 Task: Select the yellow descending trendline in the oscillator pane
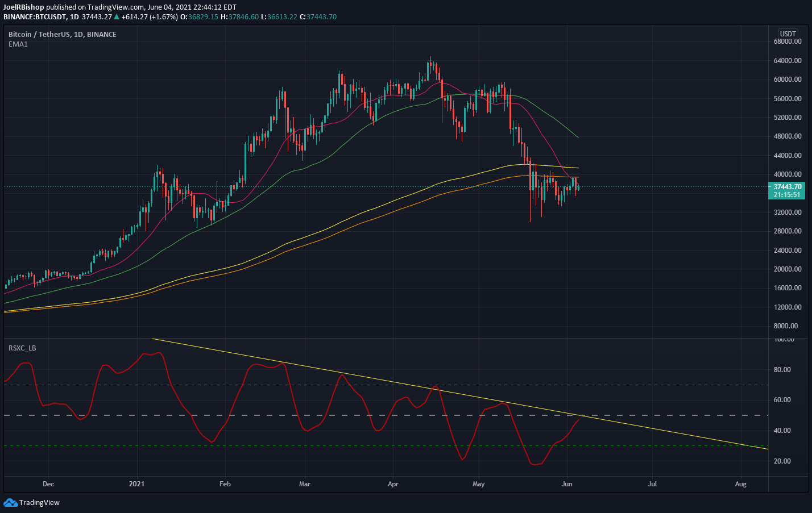tap(461, 394)
